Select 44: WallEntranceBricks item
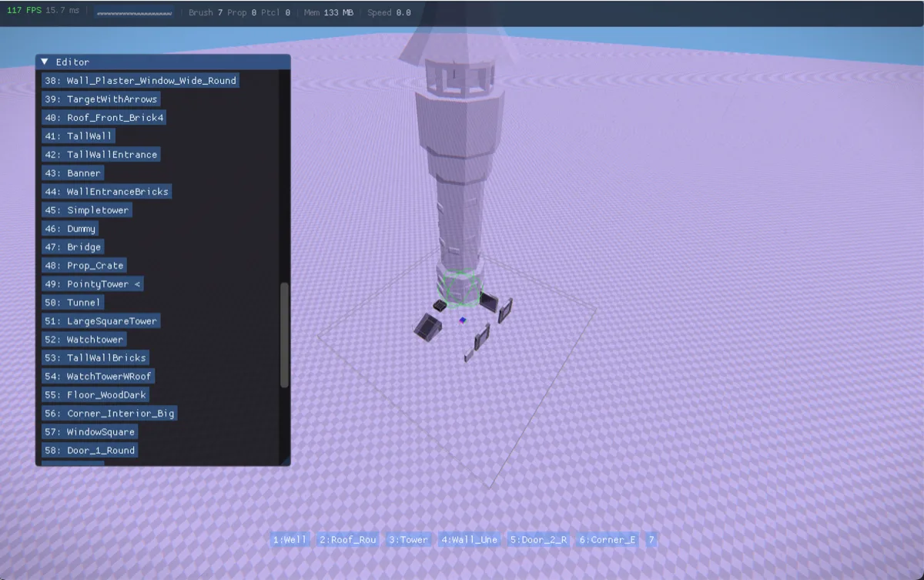Image resolution: width=924 pixels, height=580 pixels. 106,191
